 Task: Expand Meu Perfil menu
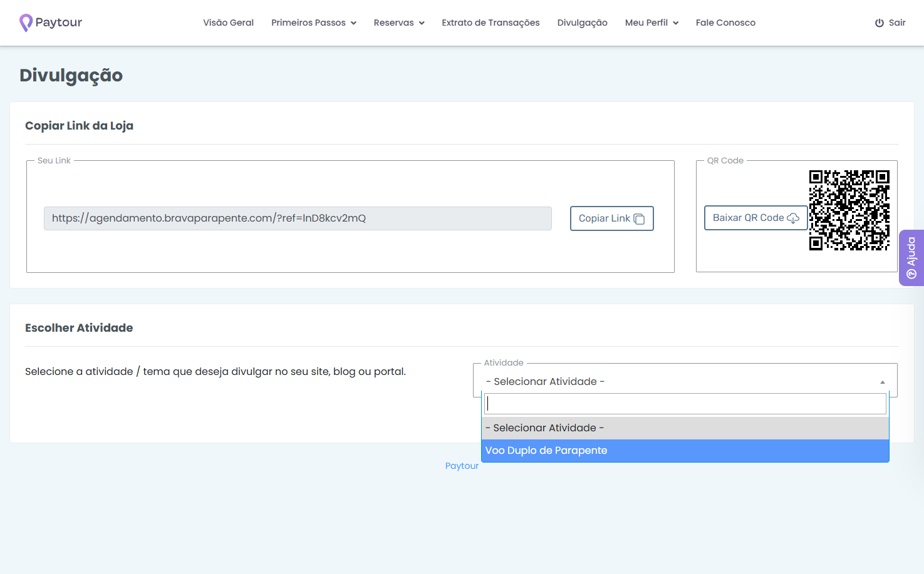[651, 23]
